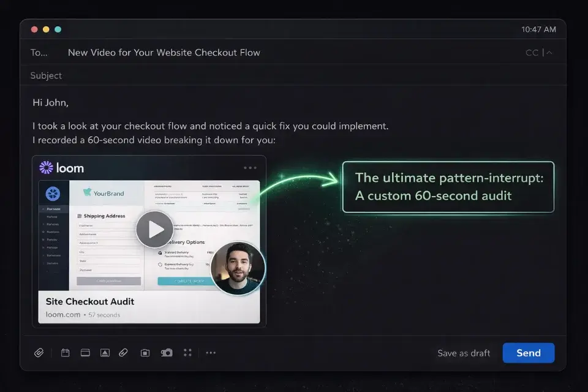Click the Loom logo on the video card
Image resolution: width=588 pixels, height=392 pixels.
pos(61,167)
